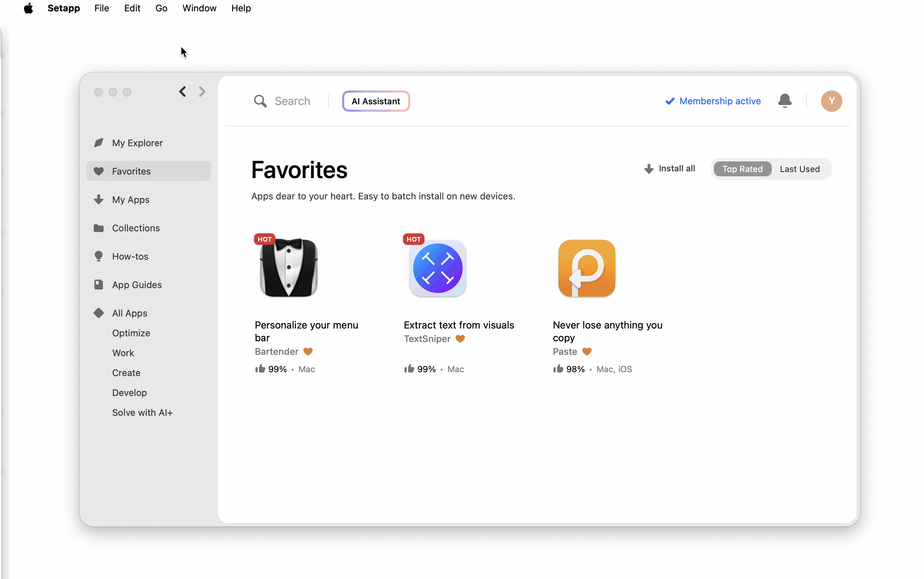Open My Explorer in sidebar
Screen dimensions: 924x579
coord(149,143)
